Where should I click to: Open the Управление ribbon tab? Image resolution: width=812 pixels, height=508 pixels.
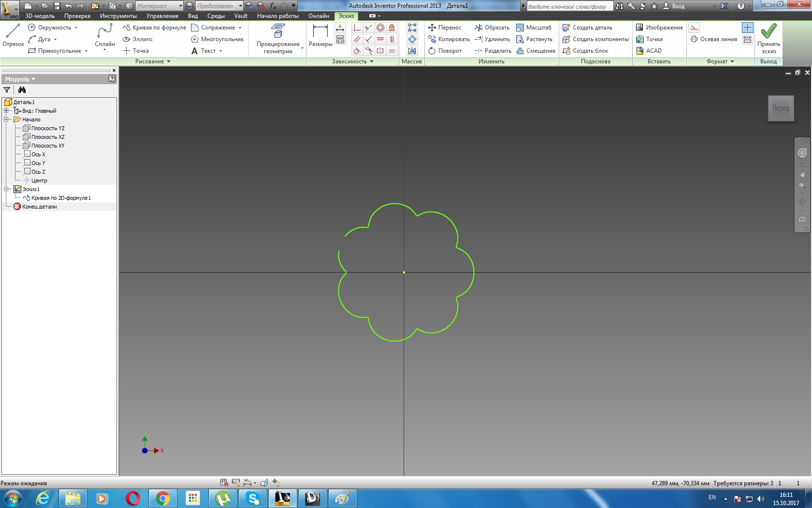(162, 16)
